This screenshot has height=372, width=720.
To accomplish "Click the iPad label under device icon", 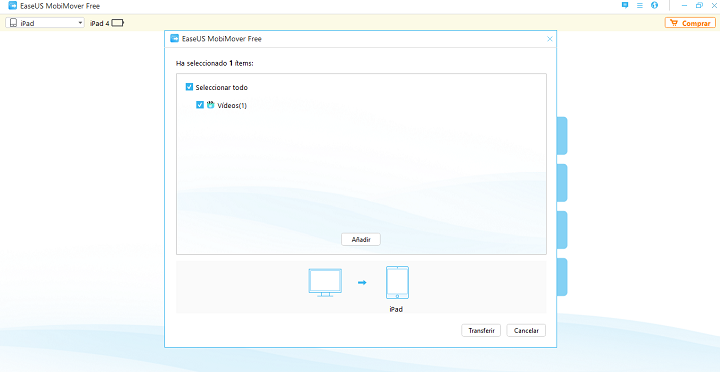I will pos(396,309).
